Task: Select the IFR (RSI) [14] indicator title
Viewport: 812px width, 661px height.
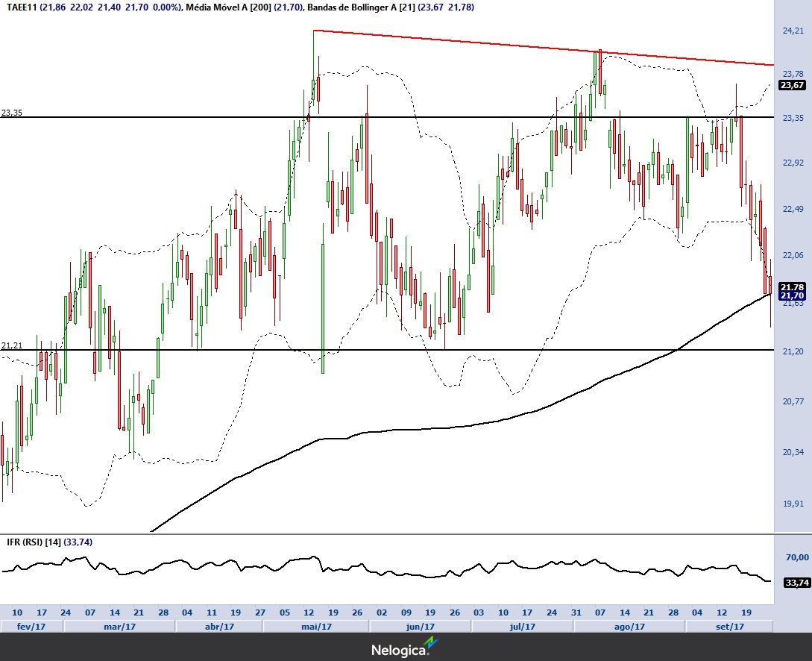Action: click(33, 542)
